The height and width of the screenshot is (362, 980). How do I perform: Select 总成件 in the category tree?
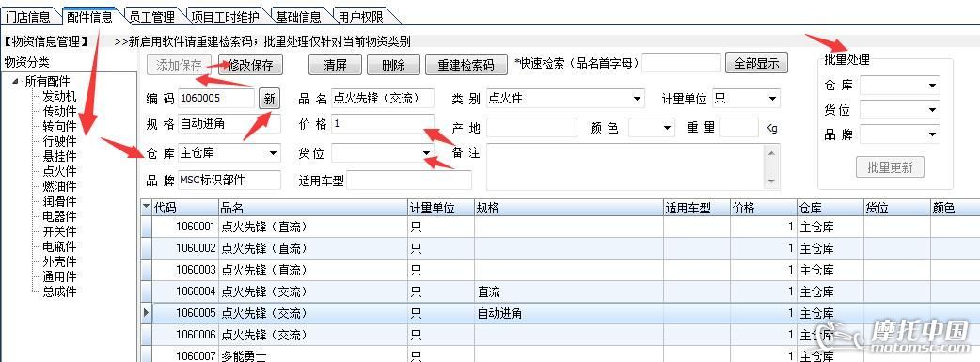[x=59, y=291]
